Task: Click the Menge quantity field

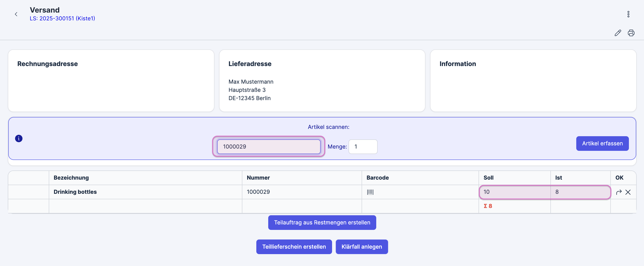Action: 363,146
